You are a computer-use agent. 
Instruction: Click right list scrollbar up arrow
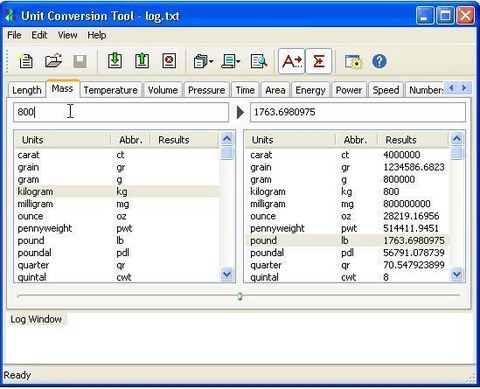click(x=457, y=138)
